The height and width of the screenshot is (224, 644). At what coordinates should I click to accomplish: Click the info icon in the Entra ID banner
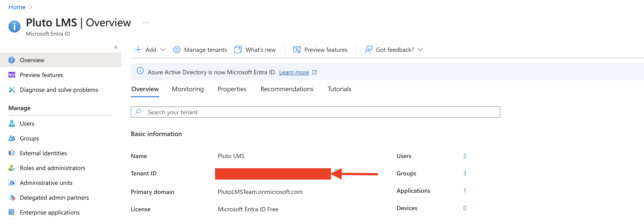140,71
